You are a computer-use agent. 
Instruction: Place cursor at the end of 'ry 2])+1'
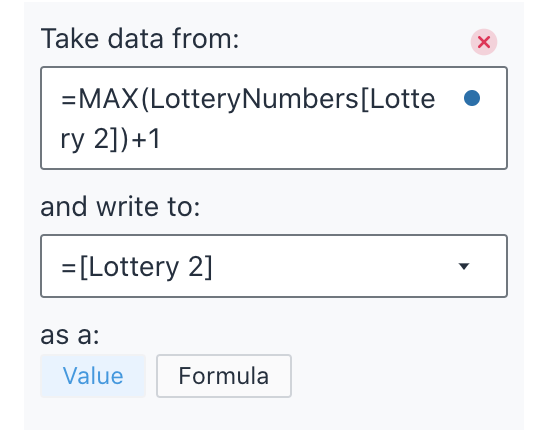click(x=160, y=139)
